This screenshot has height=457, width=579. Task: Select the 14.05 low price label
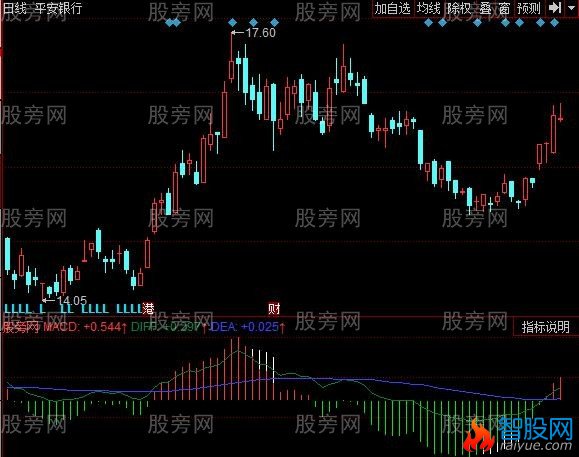[72, 300]
